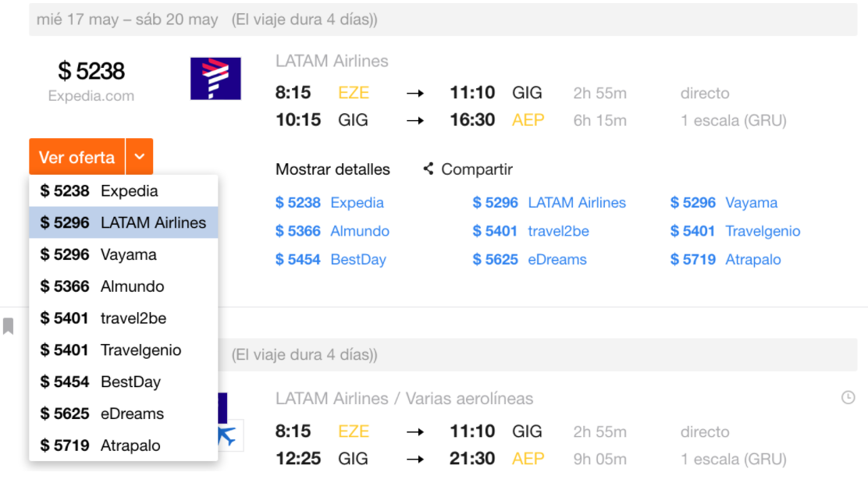868x490 pixels.
Task: Choose travel2be $5401 in the dropdown
Action: coord(123,318)
